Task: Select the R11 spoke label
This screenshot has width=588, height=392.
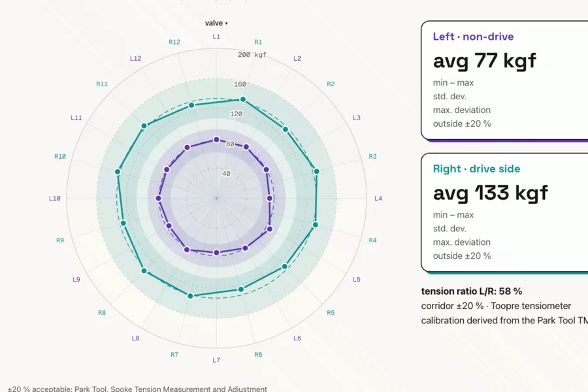Action: point(102,84)
